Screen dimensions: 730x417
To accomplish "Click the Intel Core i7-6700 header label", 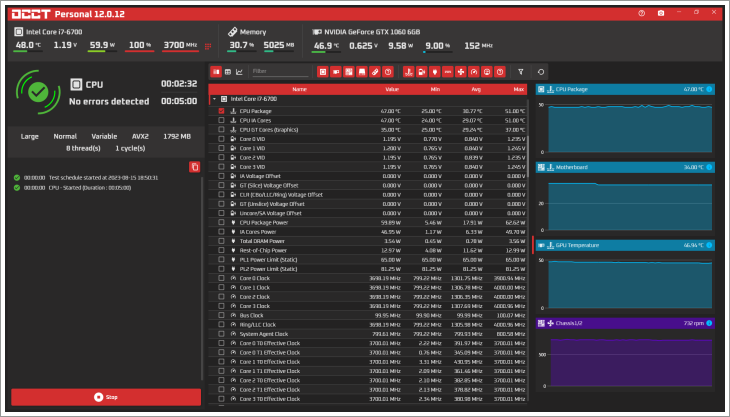I will [54, 32].
